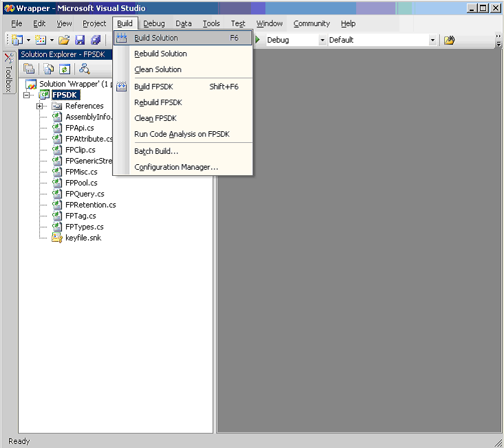
Task: Open the Test menu
Action: [x=238, y=23]
